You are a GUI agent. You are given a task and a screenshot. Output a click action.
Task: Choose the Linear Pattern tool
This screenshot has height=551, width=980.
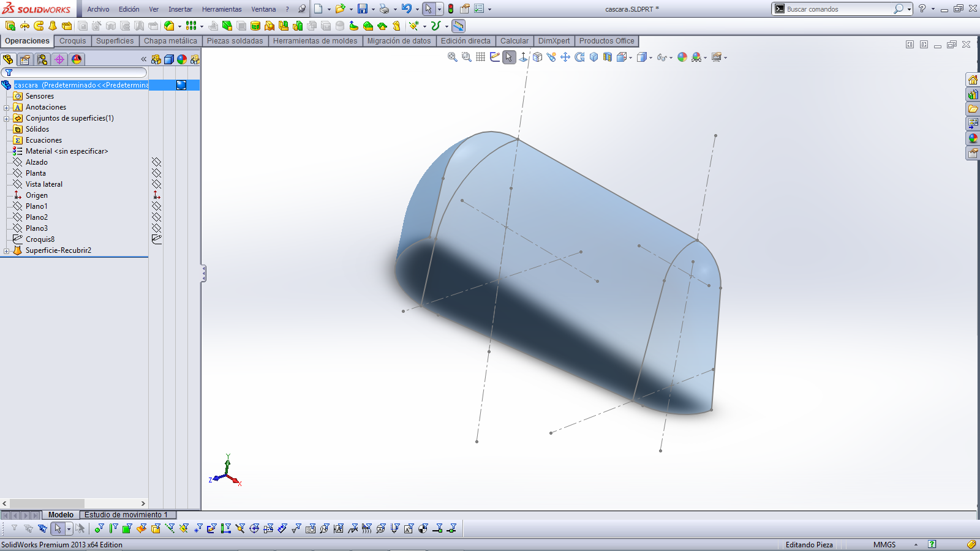point(191,26)
